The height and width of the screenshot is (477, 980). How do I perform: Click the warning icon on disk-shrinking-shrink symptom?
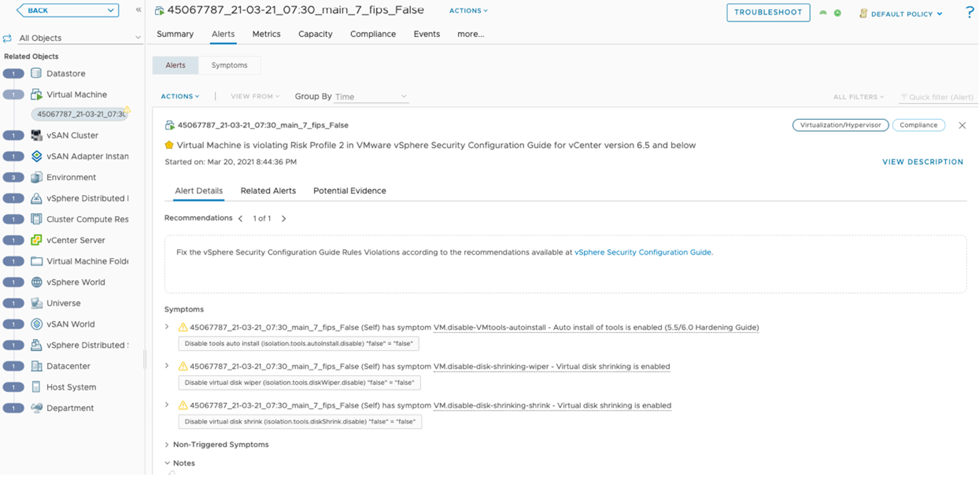[182, 405]
